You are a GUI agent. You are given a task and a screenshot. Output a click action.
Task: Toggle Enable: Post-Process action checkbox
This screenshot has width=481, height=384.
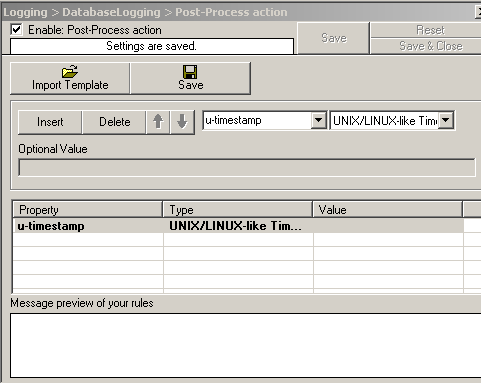(x=17, y=30)
